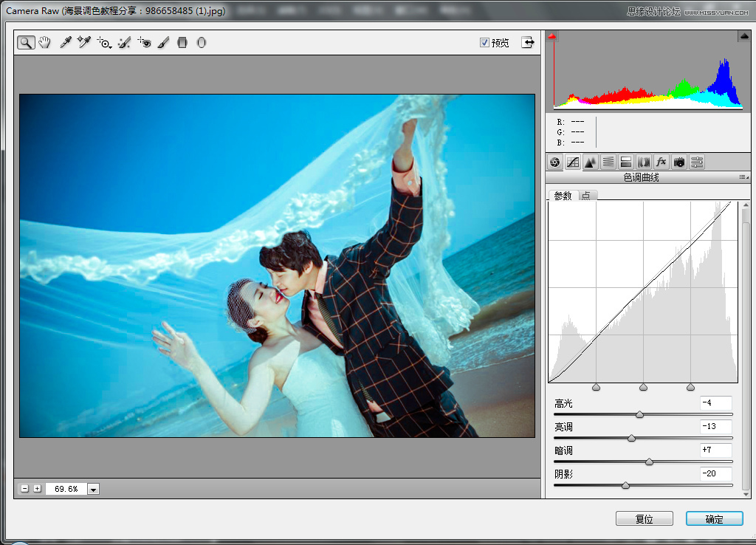Open the Lens Corrections panel icon

[644, 162]
